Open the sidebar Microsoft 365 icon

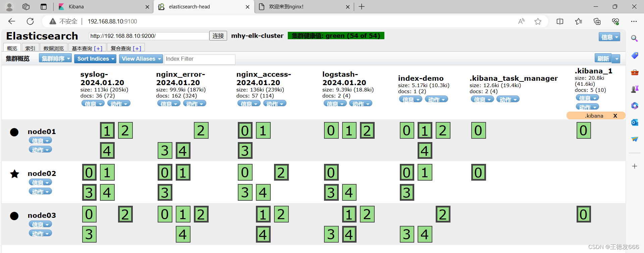click(x=635, y=106)
